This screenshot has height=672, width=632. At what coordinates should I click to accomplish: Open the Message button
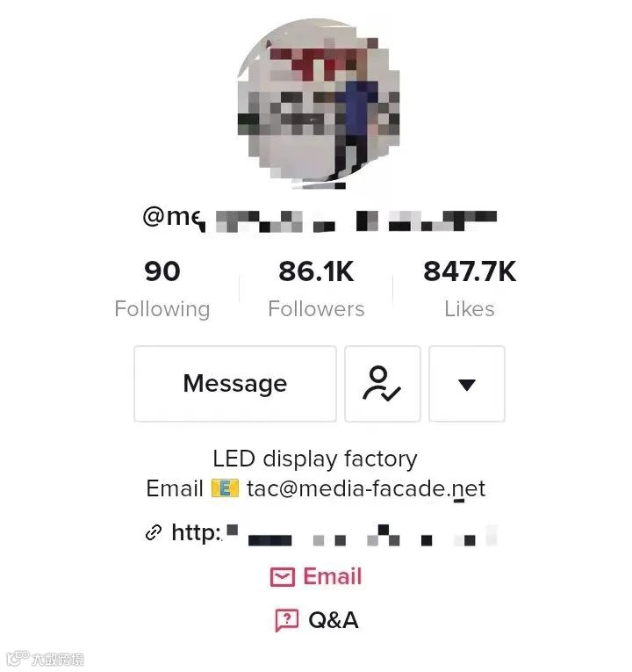point(235,384)
